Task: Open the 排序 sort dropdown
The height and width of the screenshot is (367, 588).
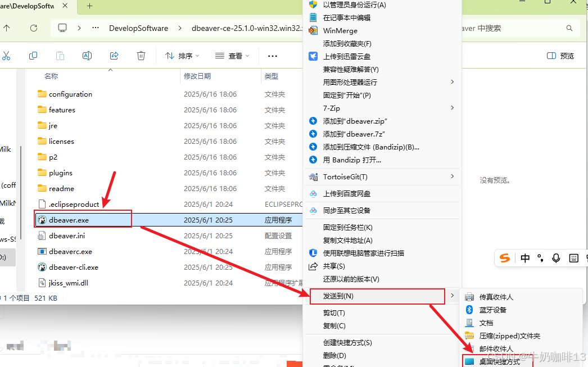Action: [182, 56]
